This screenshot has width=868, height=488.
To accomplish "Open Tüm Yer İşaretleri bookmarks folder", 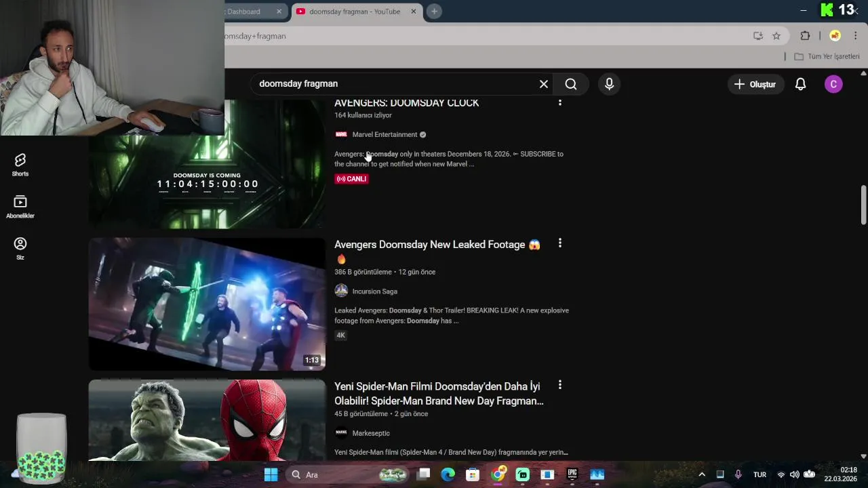I will click(827, 56).
